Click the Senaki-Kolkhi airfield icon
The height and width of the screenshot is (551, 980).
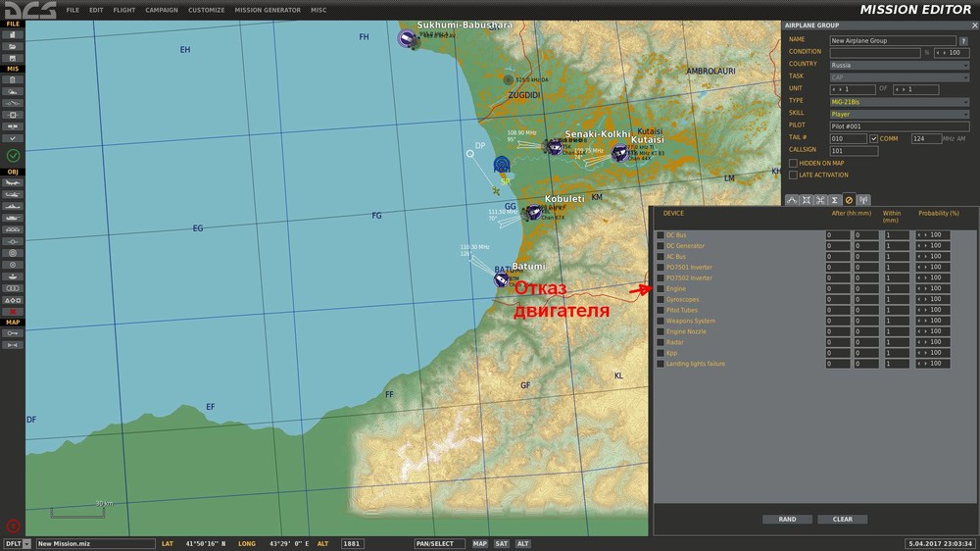tap(554, 147)
